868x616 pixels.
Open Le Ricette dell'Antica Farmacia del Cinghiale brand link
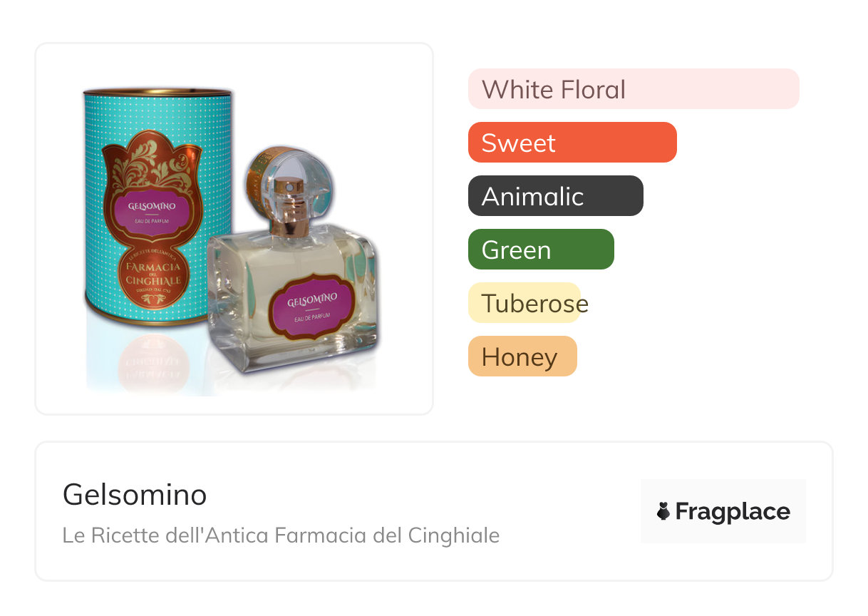click(281, 535)
